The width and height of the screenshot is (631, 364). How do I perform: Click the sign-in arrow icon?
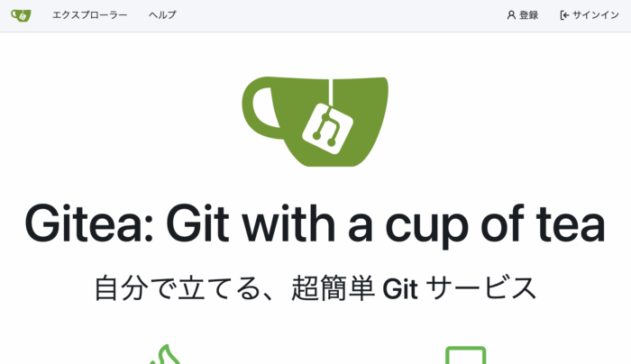[564, 15]
